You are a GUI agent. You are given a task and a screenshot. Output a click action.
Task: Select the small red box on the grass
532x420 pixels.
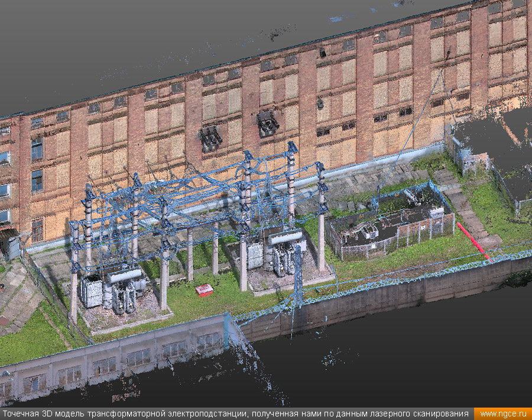click(204, 290)
